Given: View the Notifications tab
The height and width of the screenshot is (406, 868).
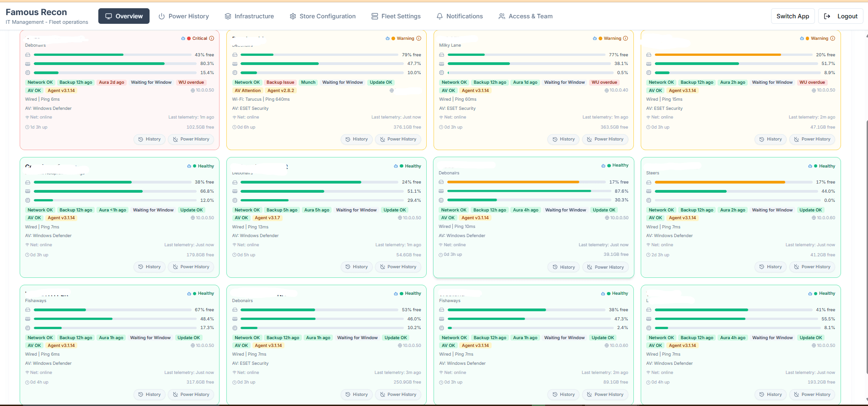Looking at the screenshot, I should tap(460, 16).
